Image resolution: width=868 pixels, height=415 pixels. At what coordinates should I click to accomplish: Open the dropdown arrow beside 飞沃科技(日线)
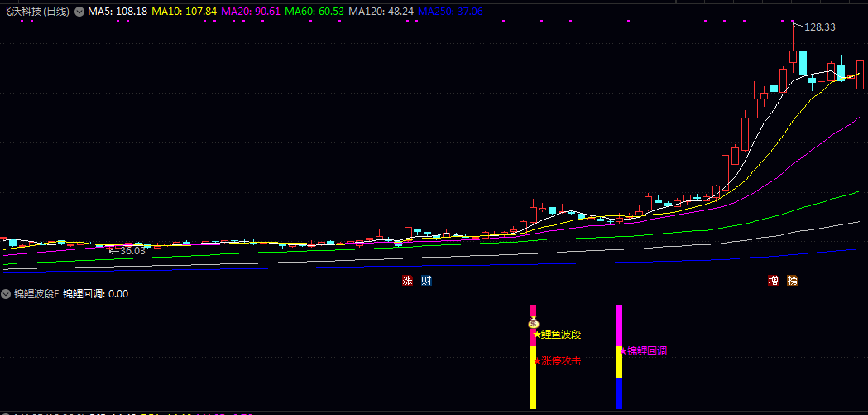78,11
